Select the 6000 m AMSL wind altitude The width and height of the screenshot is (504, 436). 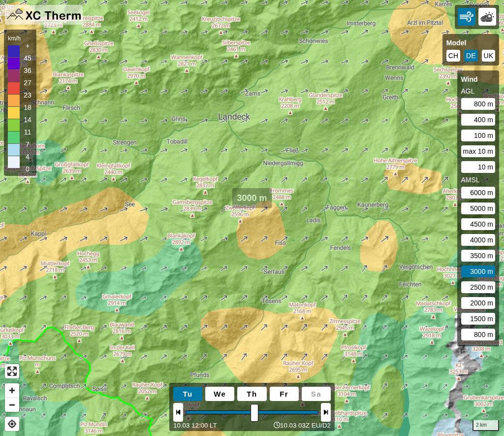pos(478,193)
